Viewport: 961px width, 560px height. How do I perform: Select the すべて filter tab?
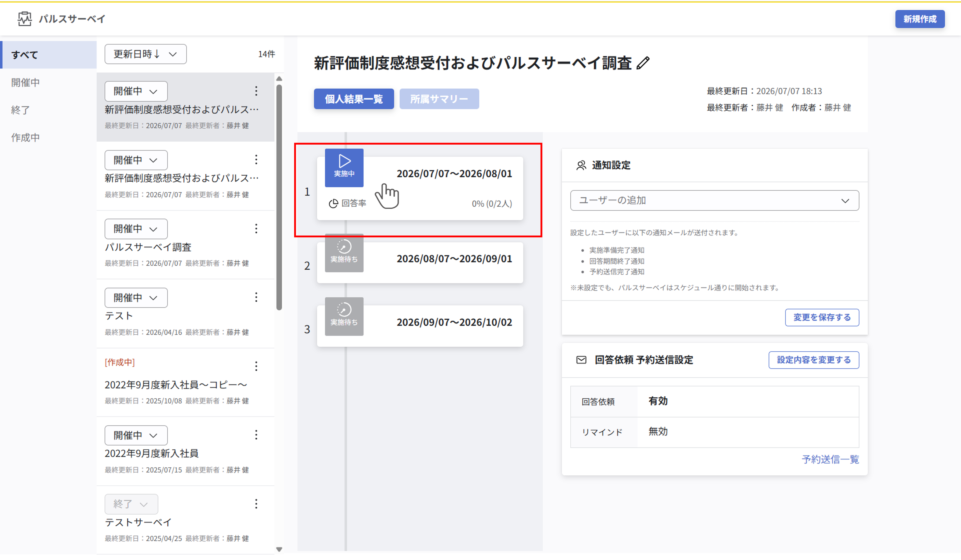[x=48, y=55]
